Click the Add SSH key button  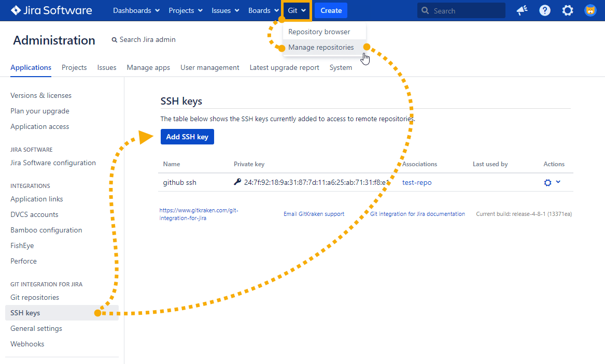pyautogui.click(x=187, y=137)
